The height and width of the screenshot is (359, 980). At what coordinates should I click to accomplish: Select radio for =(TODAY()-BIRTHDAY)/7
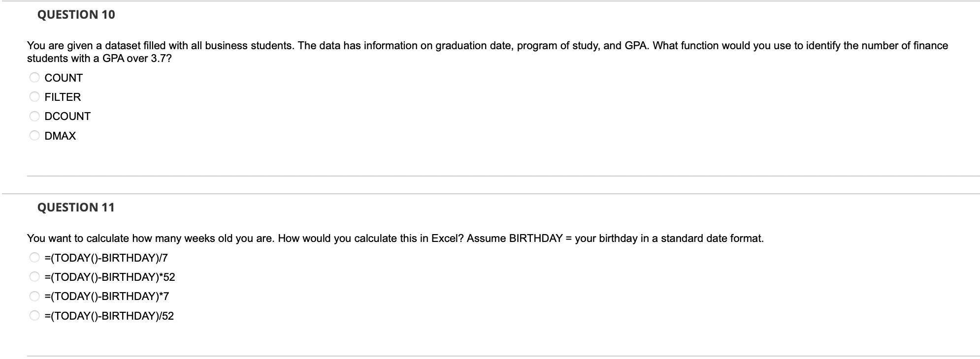(34, 258)
